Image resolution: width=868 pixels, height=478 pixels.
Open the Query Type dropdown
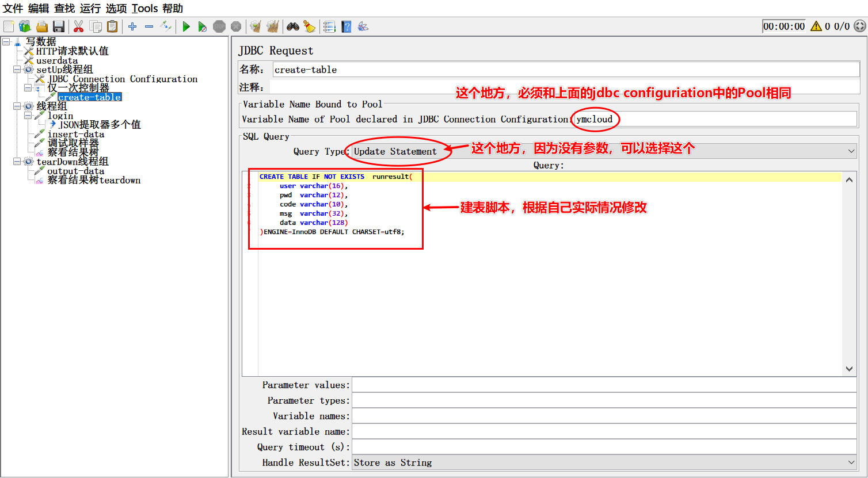pos(603,151)
